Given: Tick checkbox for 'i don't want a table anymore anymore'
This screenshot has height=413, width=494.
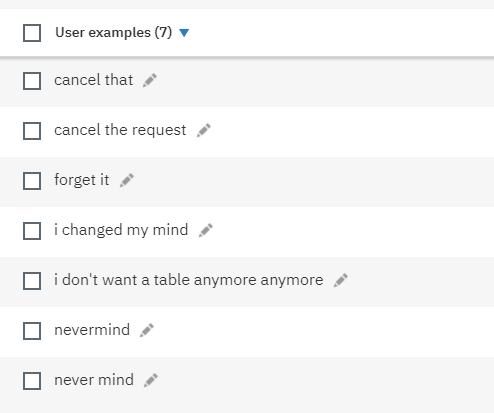Looking at the screenshot, I should click(x=32, y=281).
